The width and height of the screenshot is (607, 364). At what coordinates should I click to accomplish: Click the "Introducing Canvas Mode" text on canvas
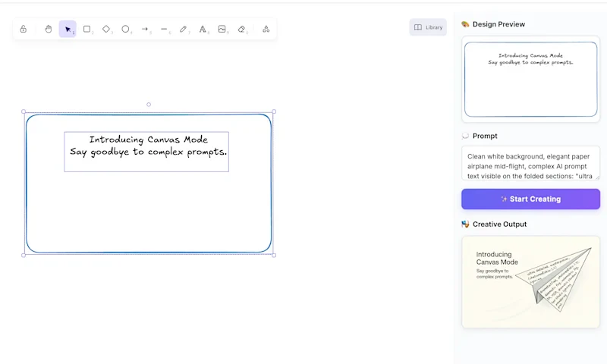point(148,140)
